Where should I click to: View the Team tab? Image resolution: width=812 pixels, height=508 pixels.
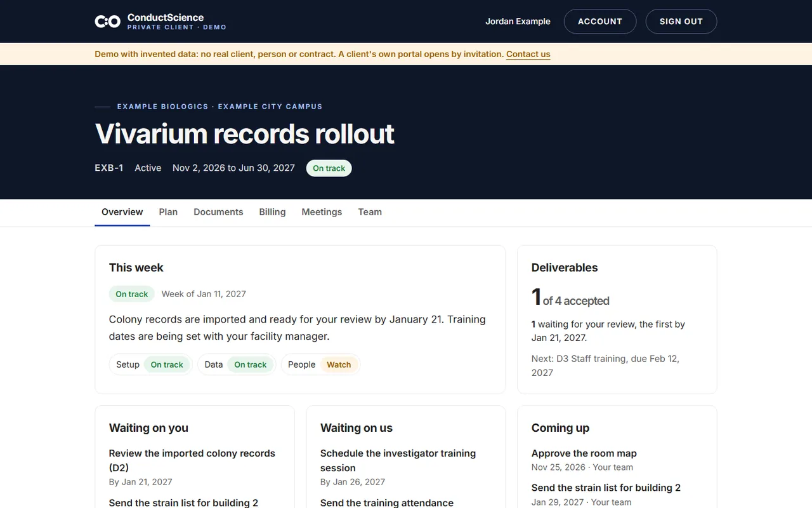[370, 212]
